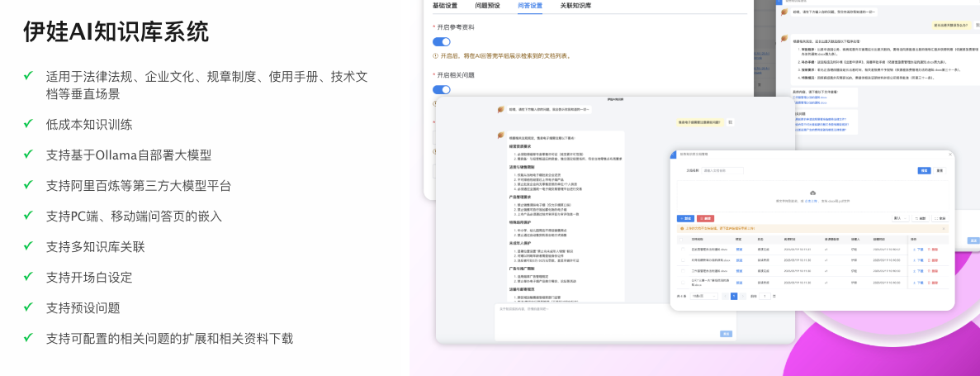Click info icon under 开启参考资料 toggle
The image size is (980, 376).
[x=435, y=55]
